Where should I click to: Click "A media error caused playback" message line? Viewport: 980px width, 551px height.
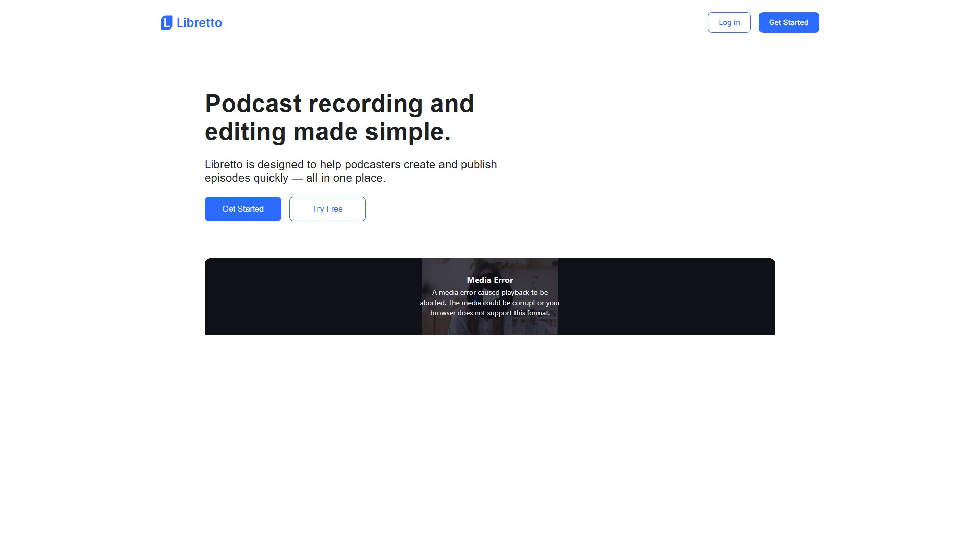click(490, 292)
